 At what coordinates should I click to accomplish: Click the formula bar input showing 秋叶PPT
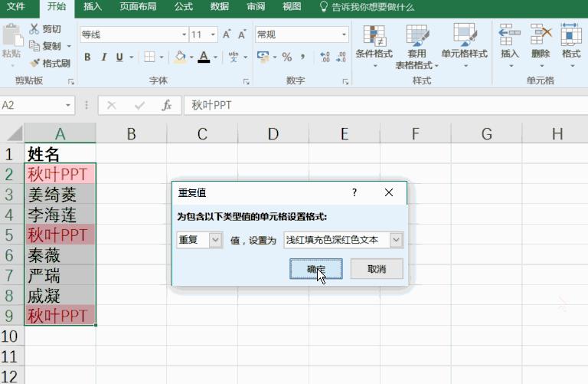tap(386, 105)
